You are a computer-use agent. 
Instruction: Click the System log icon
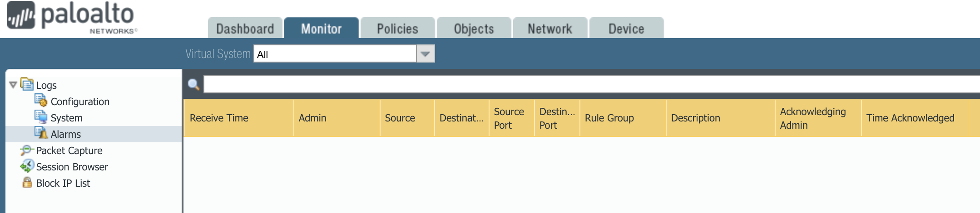coord(41,117)
